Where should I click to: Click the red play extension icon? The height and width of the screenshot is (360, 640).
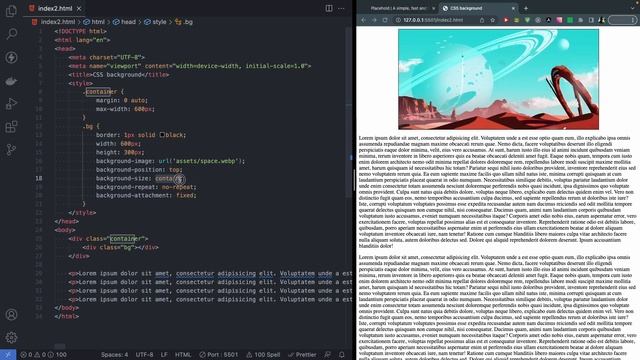(x=506, y=20)
